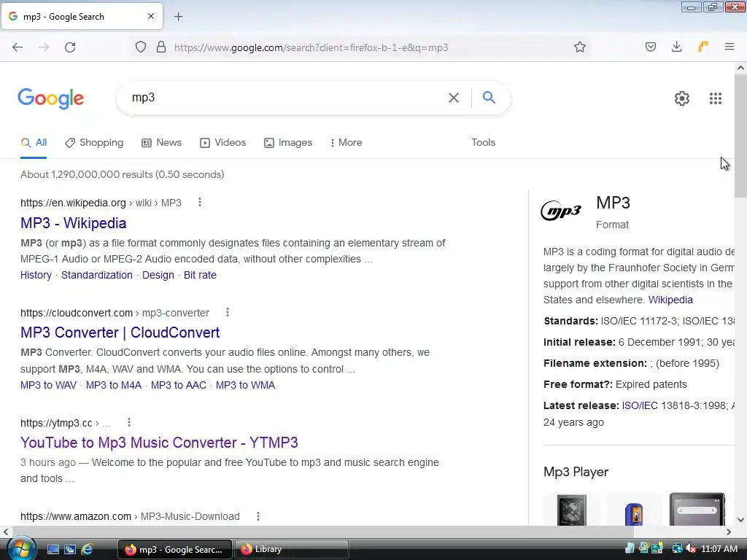Open the MP3 to WAV link
The image size is (747, 560).
(x=48, y=385)
